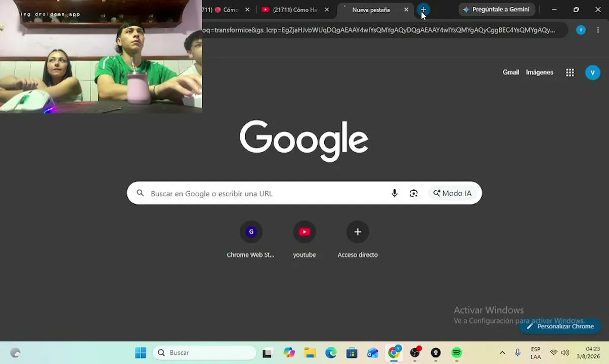Viewport: 609px width, 364px height.
Task: Add a shortcut via Acceso directo
Action: (x=358, y=240)
